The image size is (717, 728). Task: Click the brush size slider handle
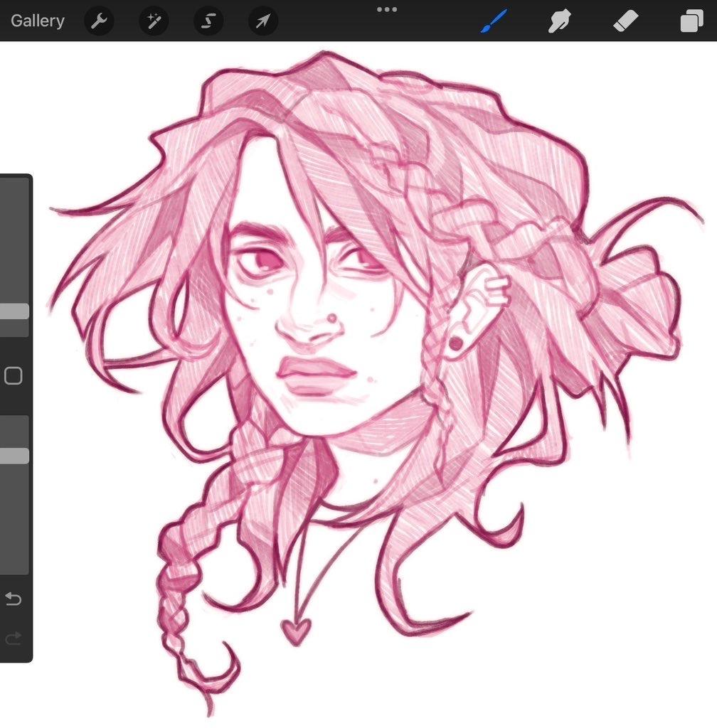[14, 311]
